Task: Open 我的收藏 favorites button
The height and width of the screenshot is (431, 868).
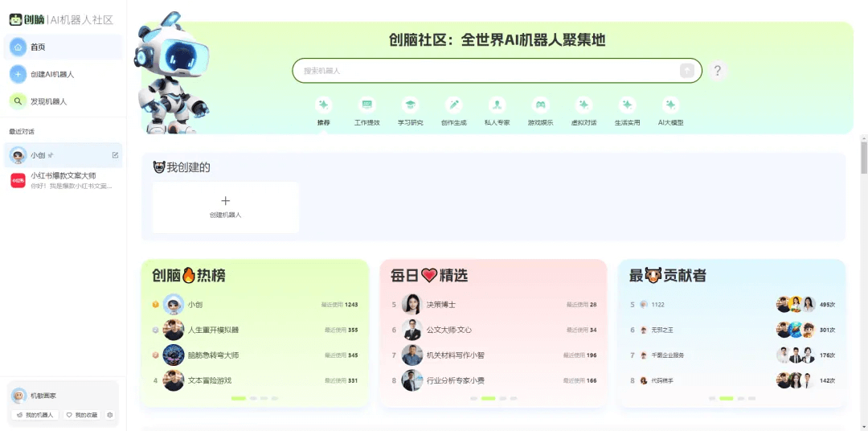Action: pyautogui.click(x=82, y=415)
